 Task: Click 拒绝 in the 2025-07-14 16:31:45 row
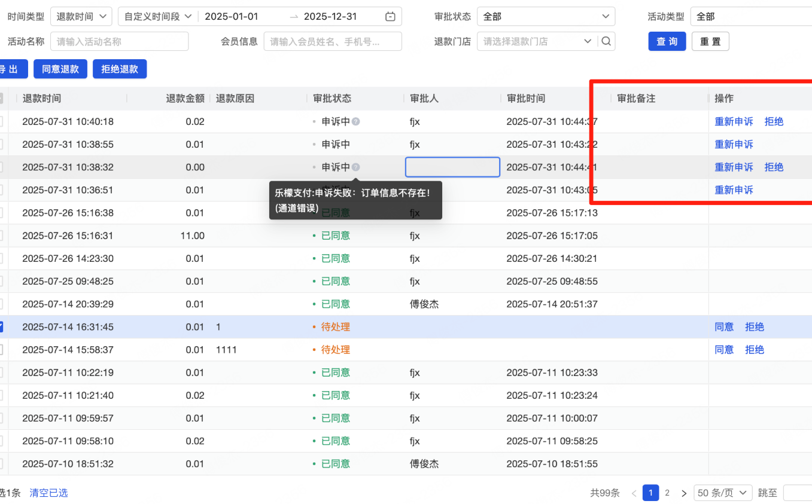coord(755,327)
